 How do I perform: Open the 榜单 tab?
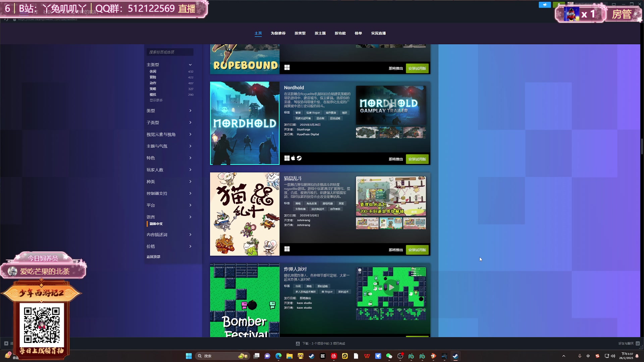tap(358, 33)
